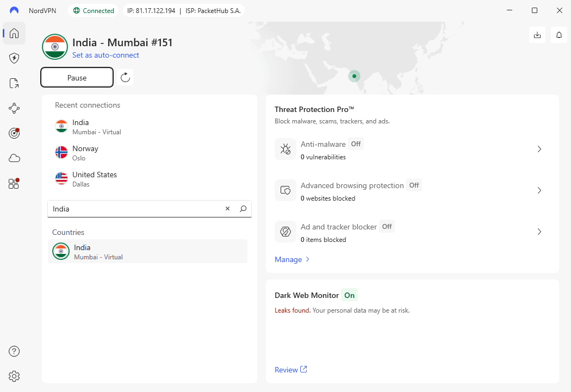Open the apps grid icon in sidebar
Image resolution: width=571 pixels, height=392 pixels.
tap(14, 183)
